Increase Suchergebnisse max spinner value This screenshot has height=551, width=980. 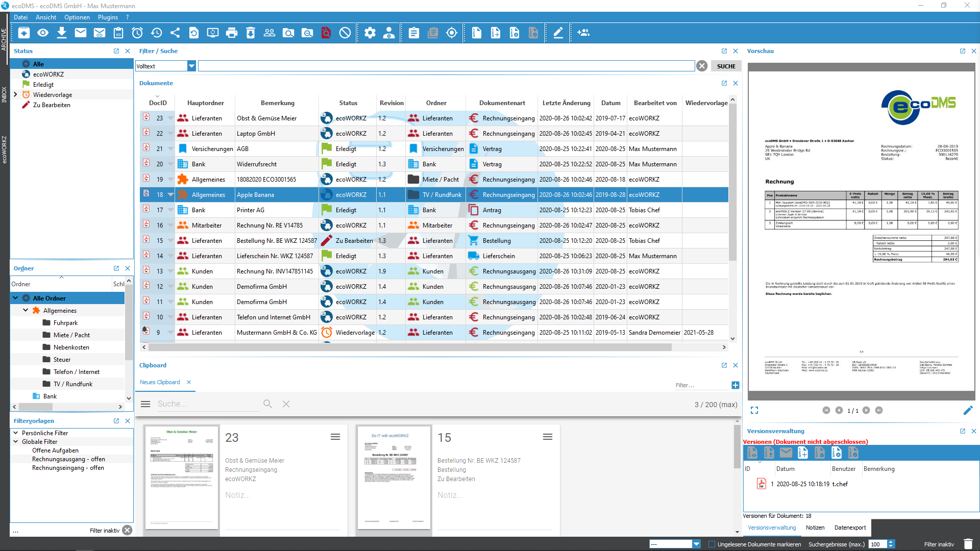[x=891, y=542]
